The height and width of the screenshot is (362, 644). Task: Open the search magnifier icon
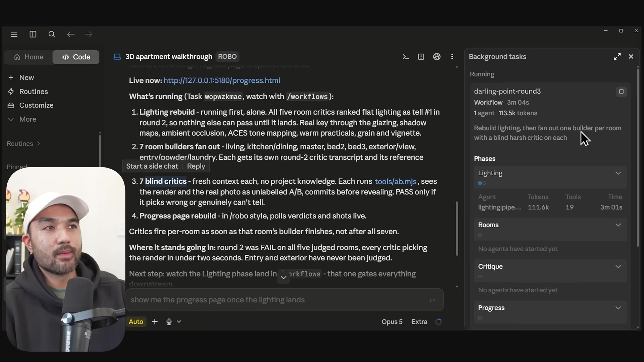(x=52, y=34)
